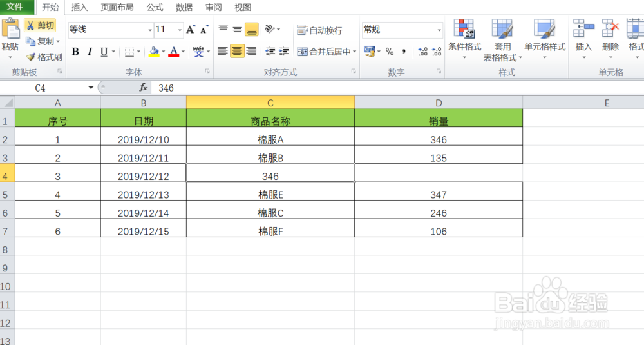The height and width of the screenshot is (345, 644).
Task: Align text to middle of cell
Action: [237, 29]
